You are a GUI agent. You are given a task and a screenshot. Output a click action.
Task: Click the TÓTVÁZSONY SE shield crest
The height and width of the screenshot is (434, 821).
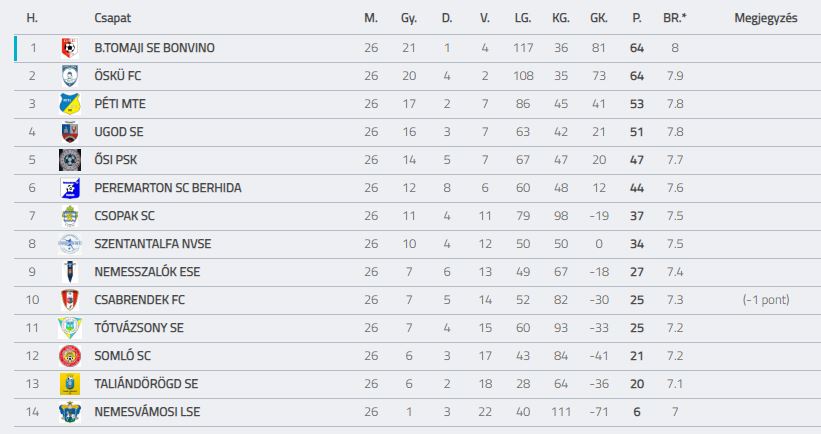[70, 328]
